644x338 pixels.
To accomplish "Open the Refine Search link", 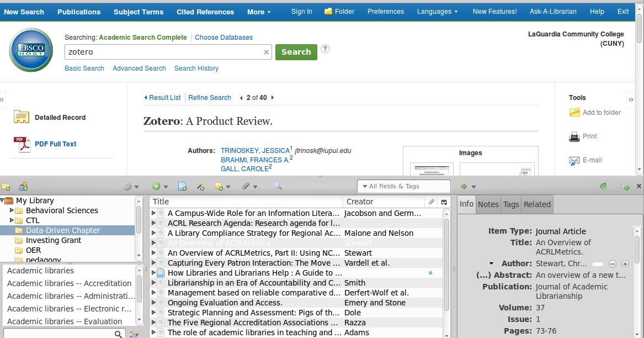I will click(x=209, y=97).
